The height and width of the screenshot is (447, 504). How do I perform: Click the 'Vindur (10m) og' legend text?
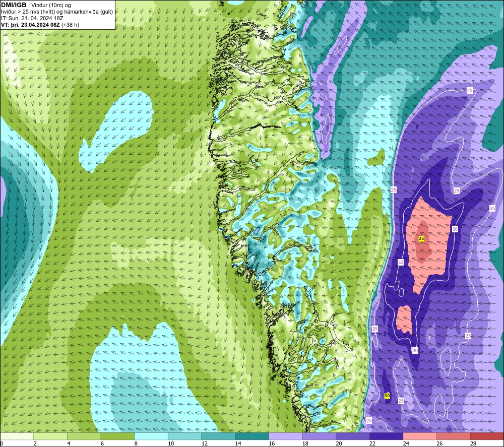pyautogui.click(x=51, y=5)
